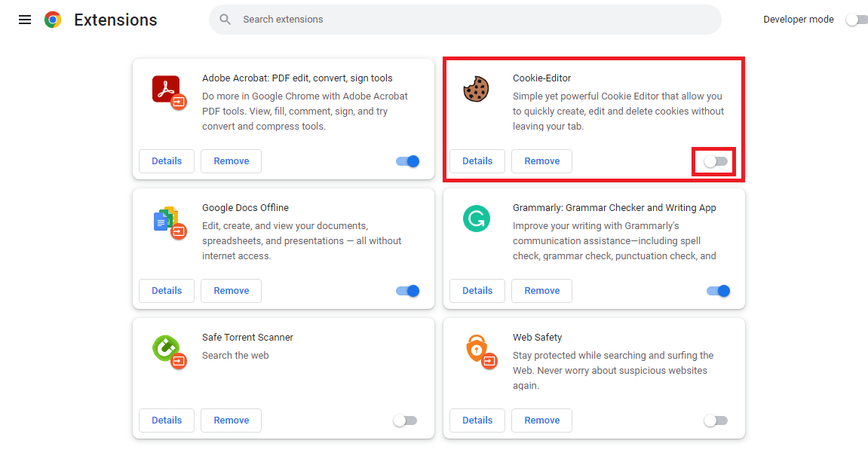Click the Grammarly green G icon
Screen dimensions: 868x471
[x=477, y=219]
